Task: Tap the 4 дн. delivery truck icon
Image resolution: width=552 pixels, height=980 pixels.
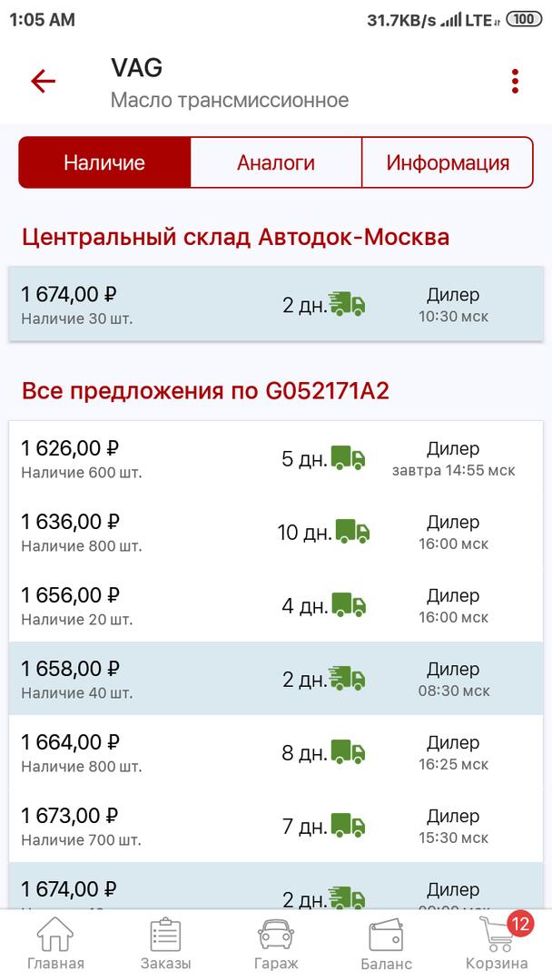Action: coord(349,605)
